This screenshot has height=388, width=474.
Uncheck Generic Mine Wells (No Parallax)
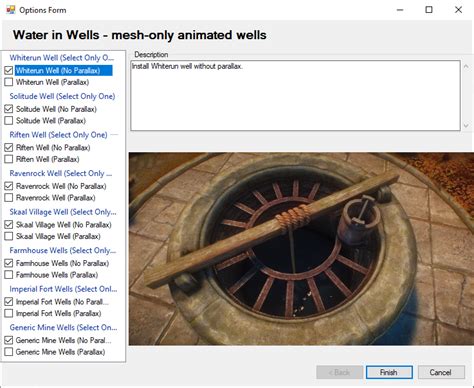9,340
